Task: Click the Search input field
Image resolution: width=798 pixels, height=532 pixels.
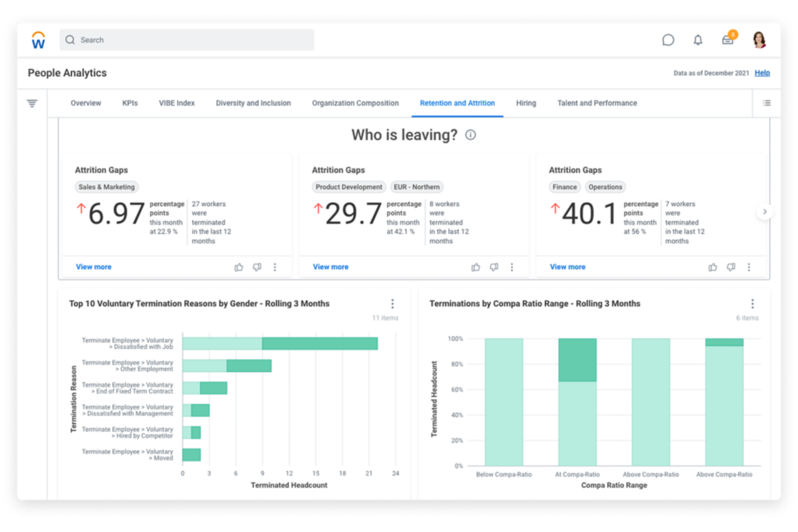Action: pos(187,40)
